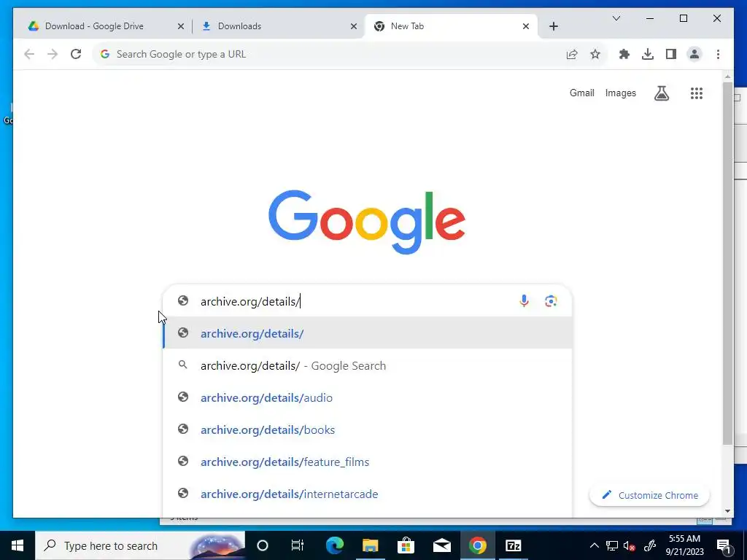Close the New Tab tab

click(525, 26)
